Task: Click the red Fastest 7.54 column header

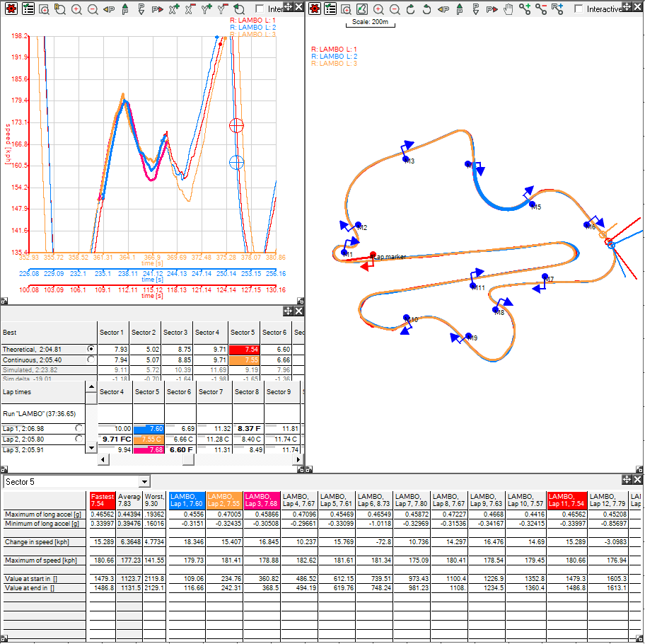Action: coord(102,500)
